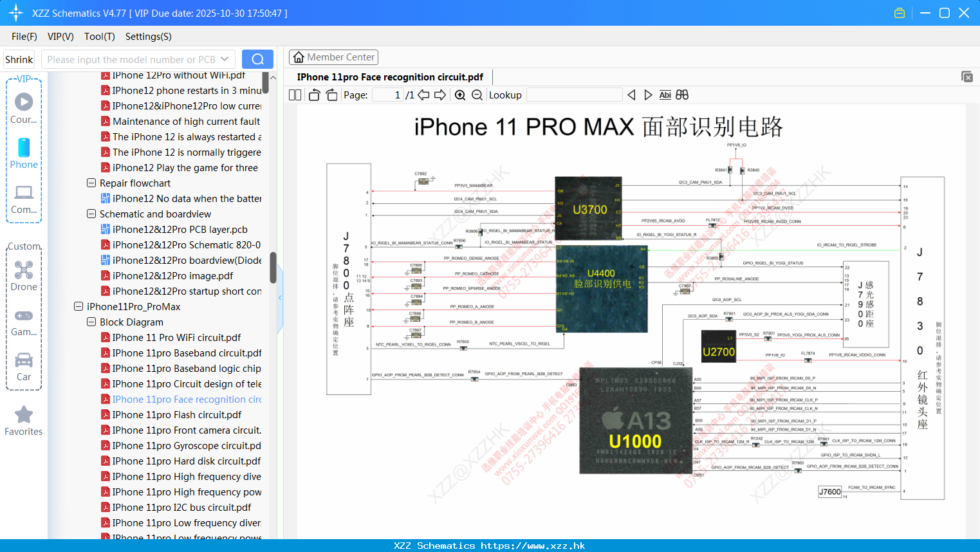Go to previous page arrow
This screenshot has height=552, width=980.
tap(423, 95)
